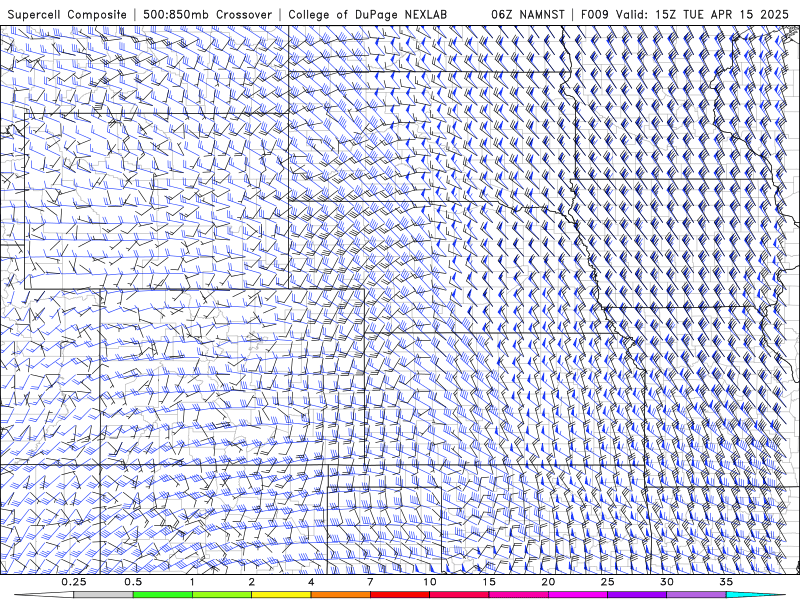Viewport: 800px width, 600px height.
Task: Click the '25' color scale label
Action: [607, 582]
